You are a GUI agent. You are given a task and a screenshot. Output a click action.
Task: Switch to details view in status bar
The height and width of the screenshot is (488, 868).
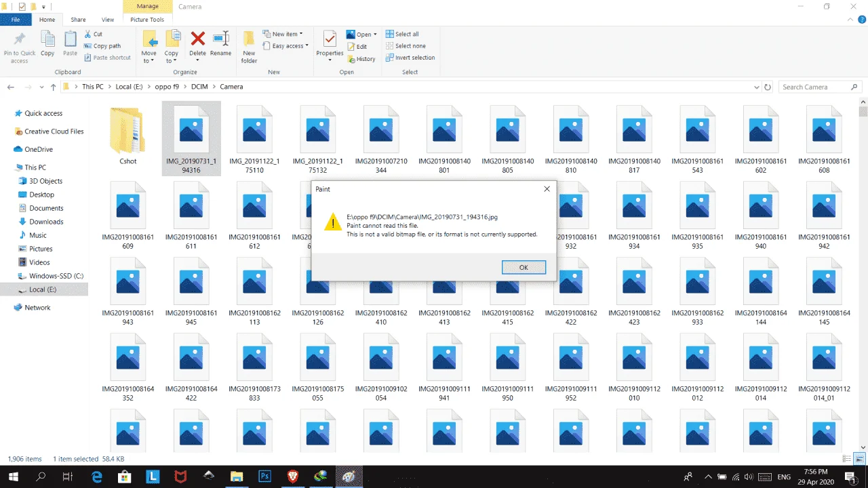point(846,459)
